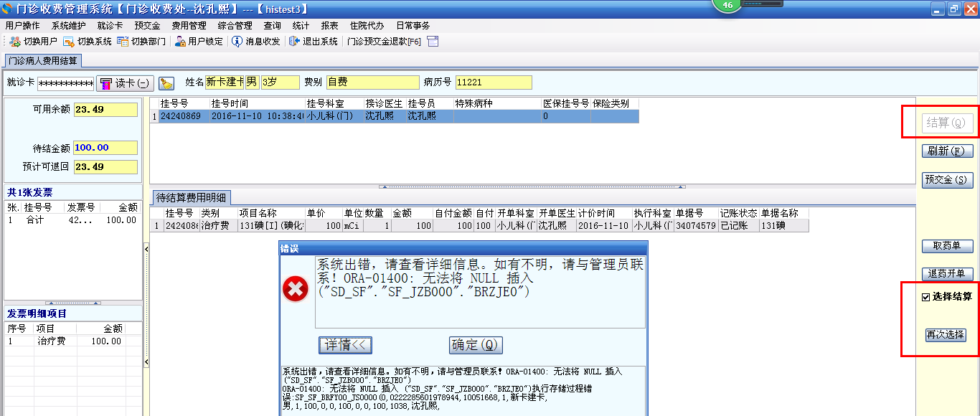Open the 费用管理 menu
The height and width of the screenshot is (416, 980).
point(189,25)
